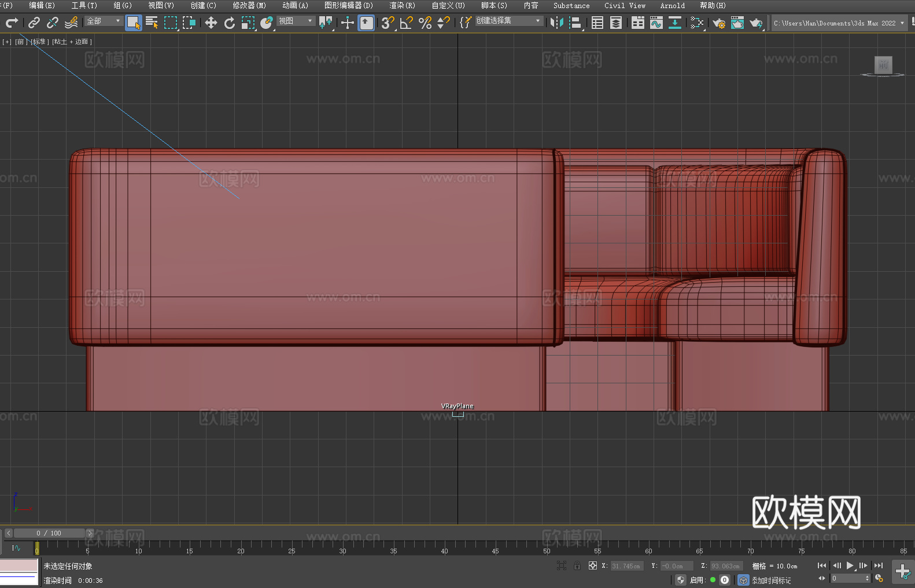This screenshot has width=915, height=588.
Task: Click the X coordinate field
Action: [x=627, y=566]
